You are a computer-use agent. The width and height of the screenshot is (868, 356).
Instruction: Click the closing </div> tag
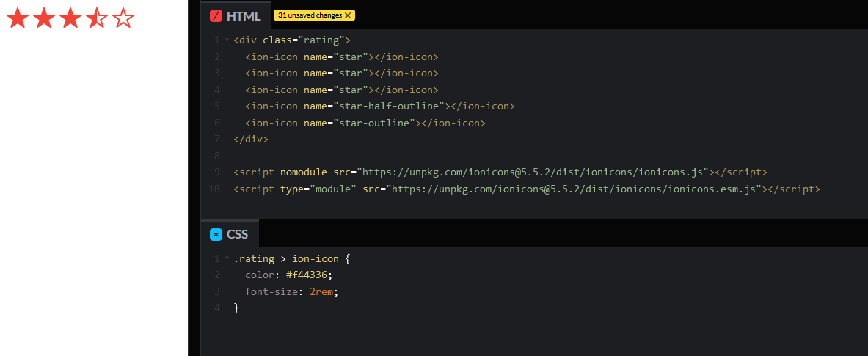[x=251, y=139]
